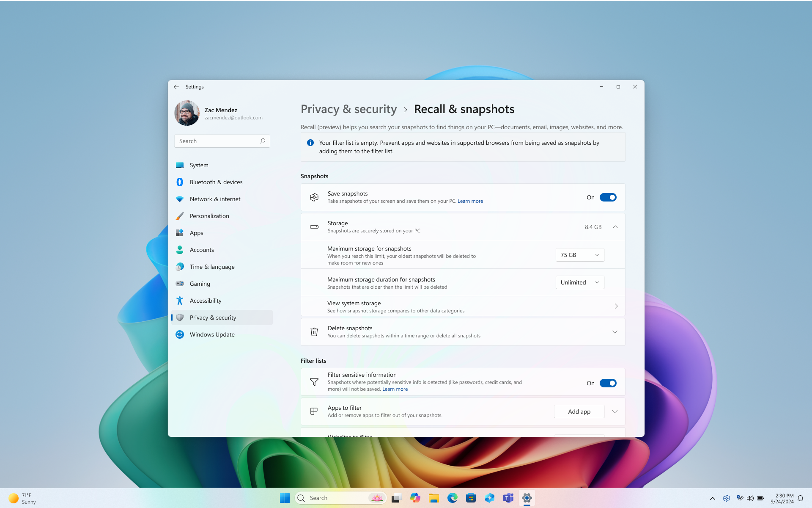Expand the Maximum storage for snapshots dropdown
The height and width of the screenshot is (508, 812).
(579, 254)
